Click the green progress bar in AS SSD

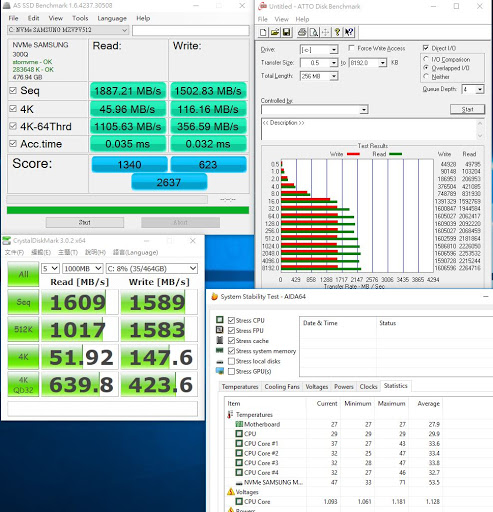coord(128,210)
